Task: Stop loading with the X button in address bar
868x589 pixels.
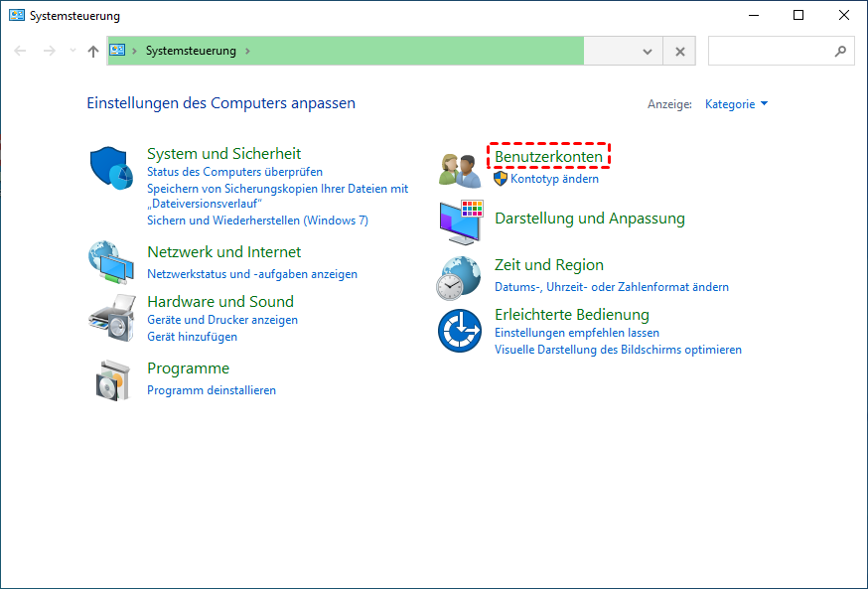Action: [679, 51]
